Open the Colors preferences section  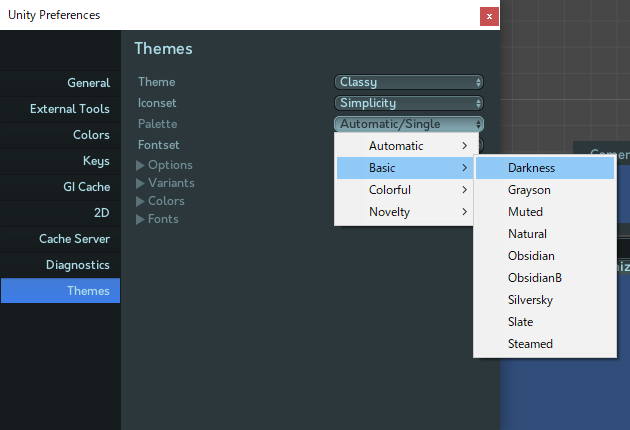coord(60,135)
